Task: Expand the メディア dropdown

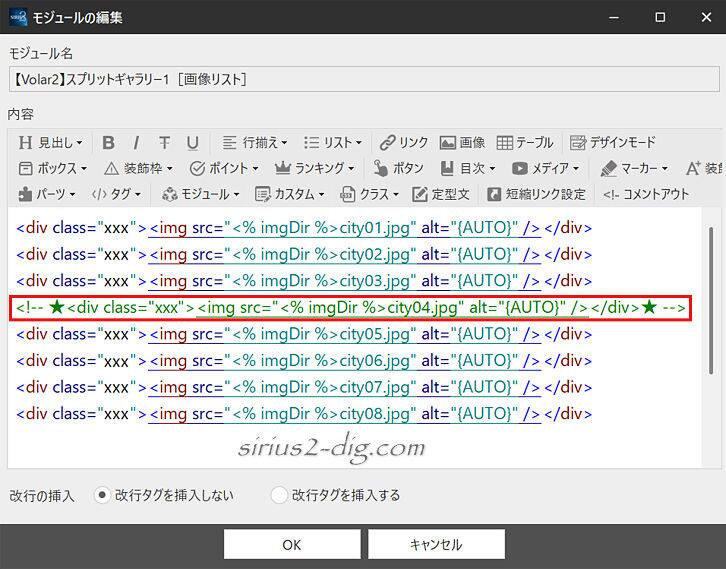Action: [x=545, y=169]
